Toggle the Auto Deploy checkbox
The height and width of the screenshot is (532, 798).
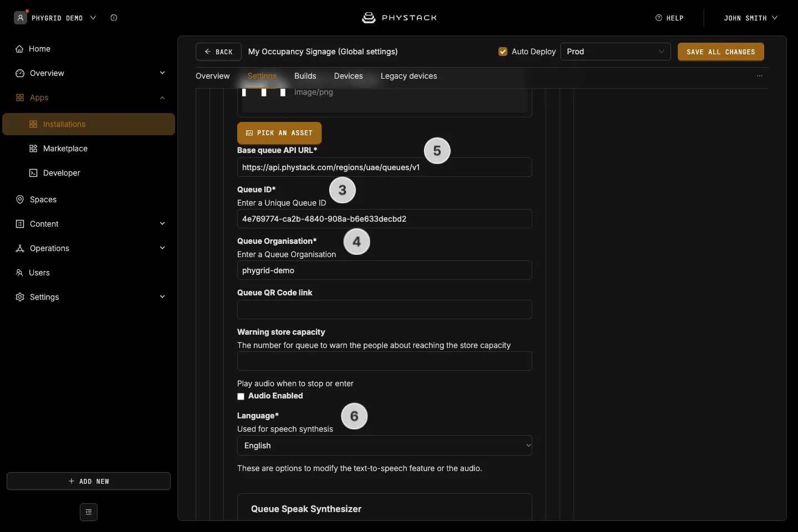(x=503, y=52)
